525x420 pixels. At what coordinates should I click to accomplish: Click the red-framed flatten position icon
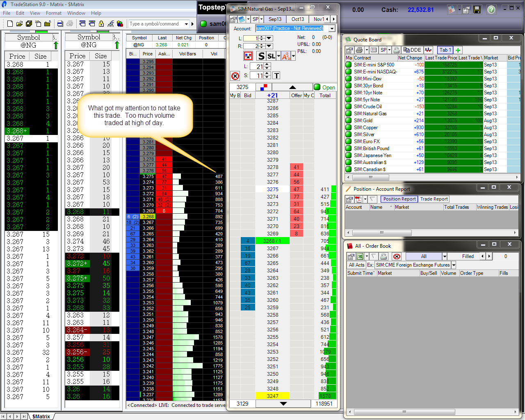(248, 56)
